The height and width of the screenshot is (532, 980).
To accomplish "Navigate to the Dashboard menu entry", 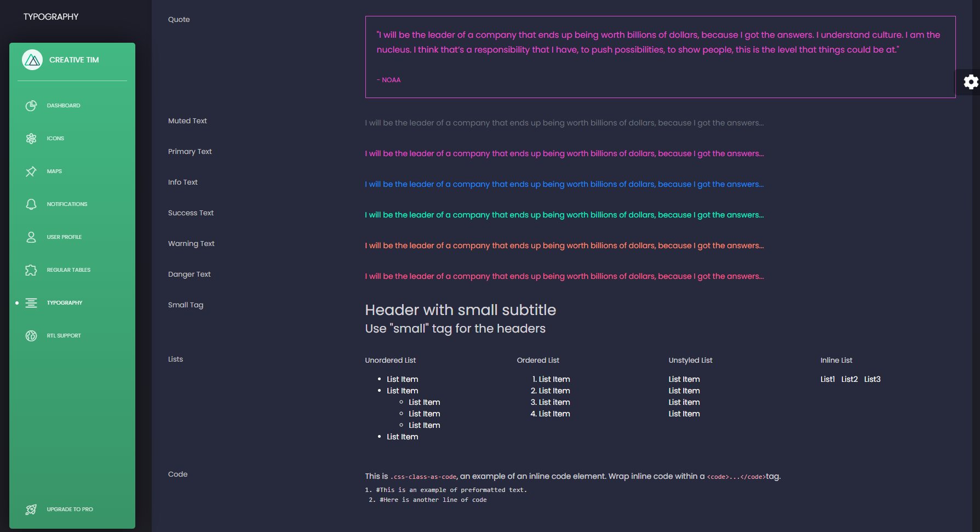I will click(64, 105).
